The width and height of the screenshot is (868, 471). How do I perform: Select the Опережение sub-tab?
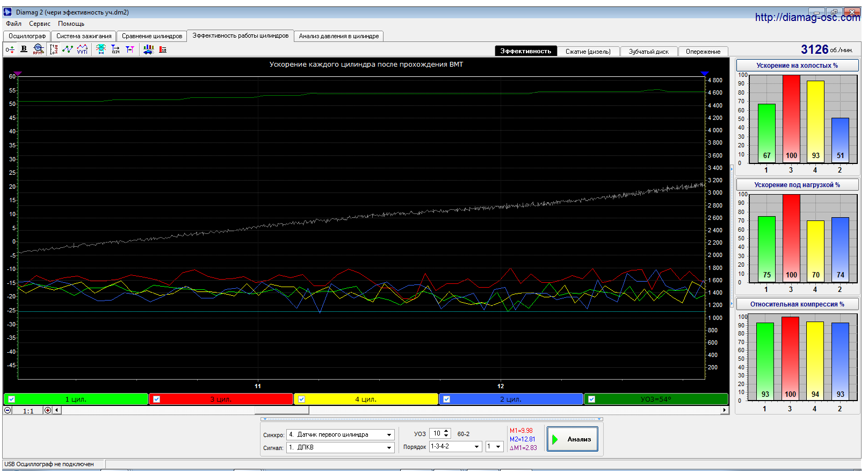(x=703, y=51)
